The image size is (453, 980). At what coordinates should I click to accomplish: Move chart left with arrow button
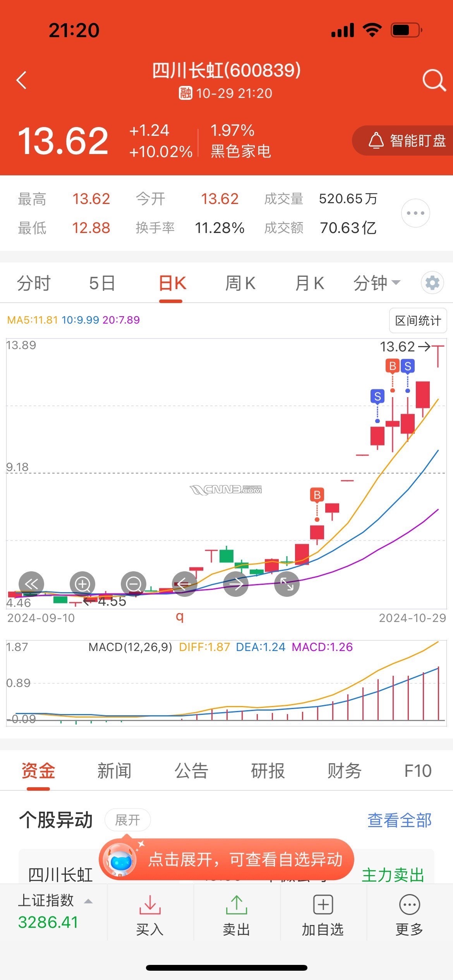click(x=185, y=584)
